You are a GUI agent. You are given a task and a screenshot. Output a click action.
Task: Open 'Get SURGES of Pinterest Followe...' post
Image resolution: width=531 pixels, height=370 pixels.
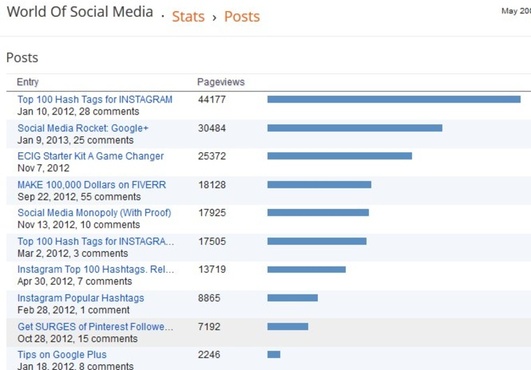[95, 327]
